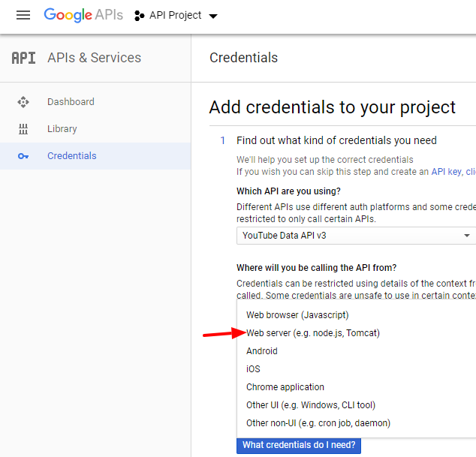Viewport: 476px width, 457px height.
Task: Go to Library in the sidebar
Action: (x=62, y=129)
